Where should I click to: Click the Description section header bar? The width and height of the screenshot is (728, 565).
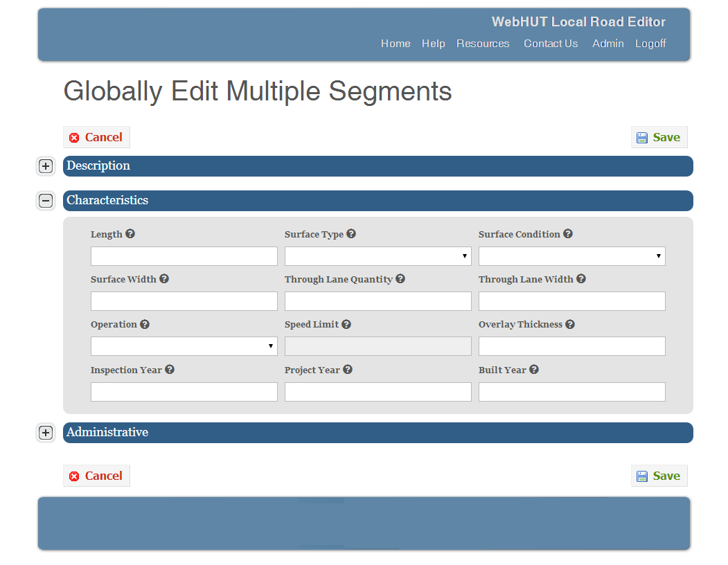click(x=378, y=166)
